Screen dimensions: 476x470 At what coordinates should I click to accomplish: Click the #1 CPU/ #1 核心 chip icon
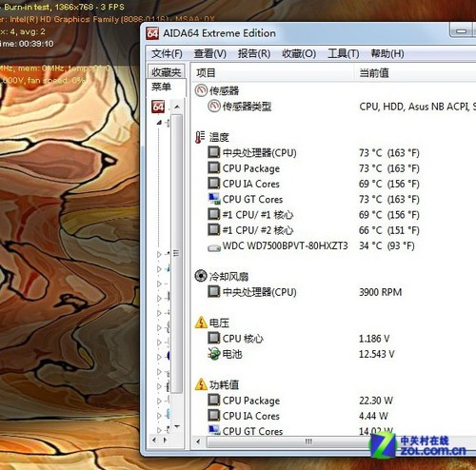pos(213,214)
